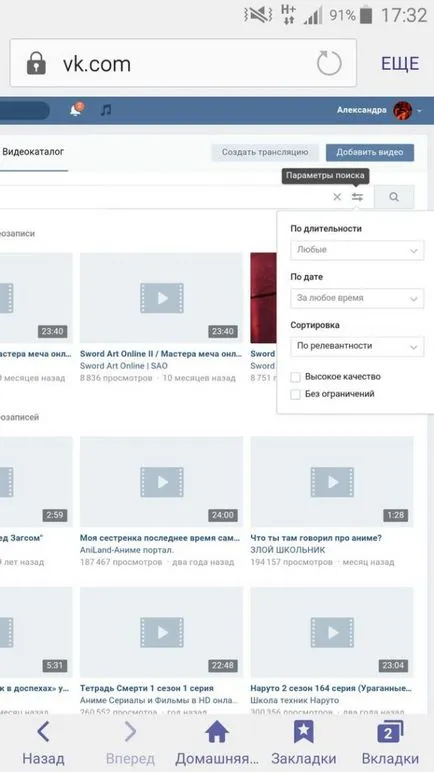The height and width of the screenshot is (772, 434).
Task: Enable the Без ограничений checkbox
Action: (x=296, y=394)
